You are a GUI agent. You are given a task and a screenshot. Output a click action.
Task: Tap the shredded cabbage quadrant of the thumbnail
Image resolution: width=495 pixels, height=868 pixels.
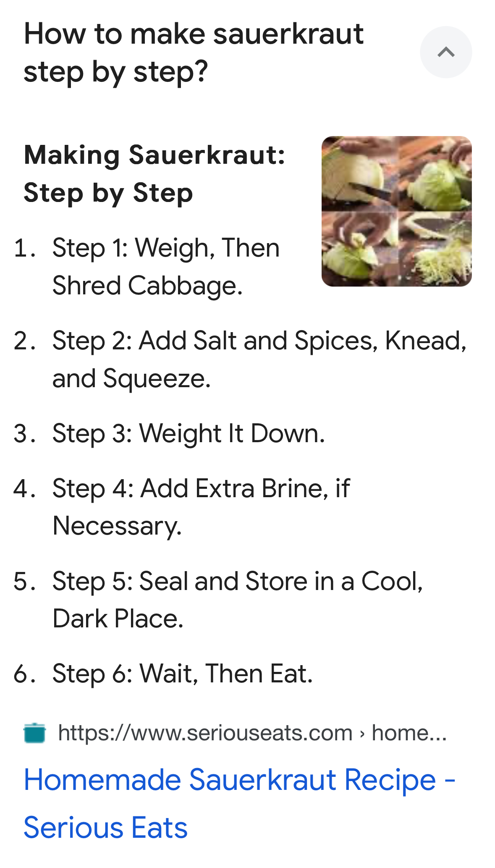(x=435, y=249)
